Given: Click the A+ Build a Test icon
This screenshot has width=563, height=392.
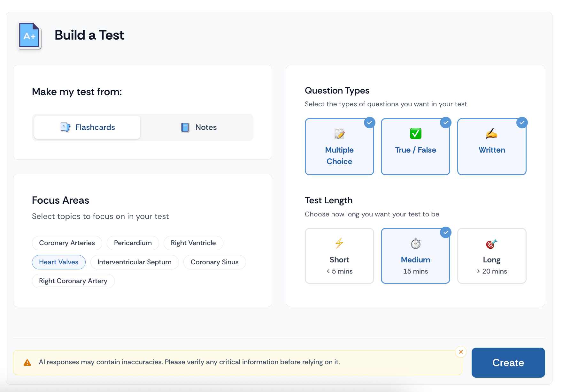Looking at the screenshot, I should click(30, 36).
